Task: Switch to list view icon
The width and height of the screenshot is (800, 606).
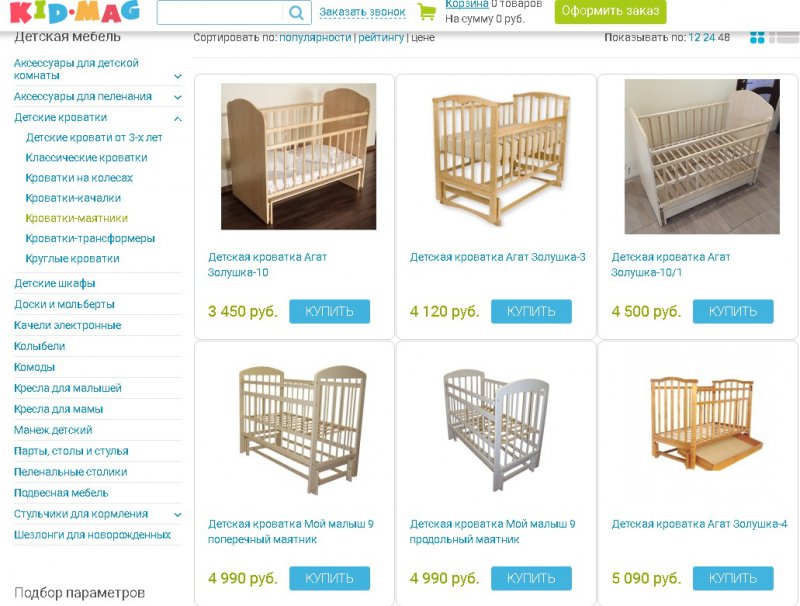Action: coord(784,37)
